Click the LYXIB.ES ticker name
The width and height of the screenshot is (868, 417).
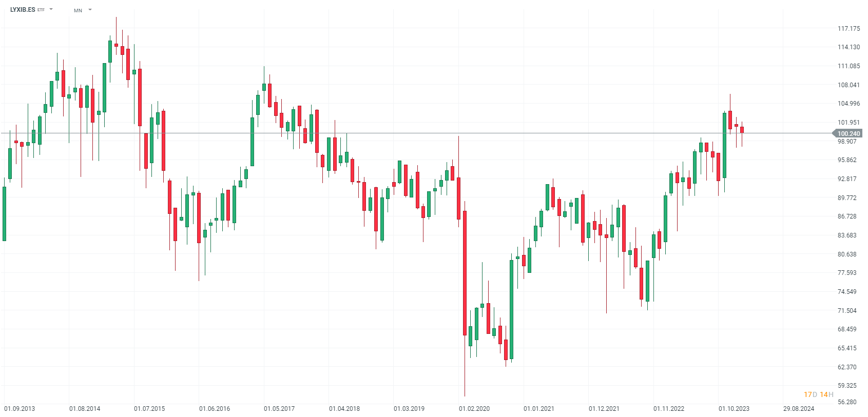point(23,10)
